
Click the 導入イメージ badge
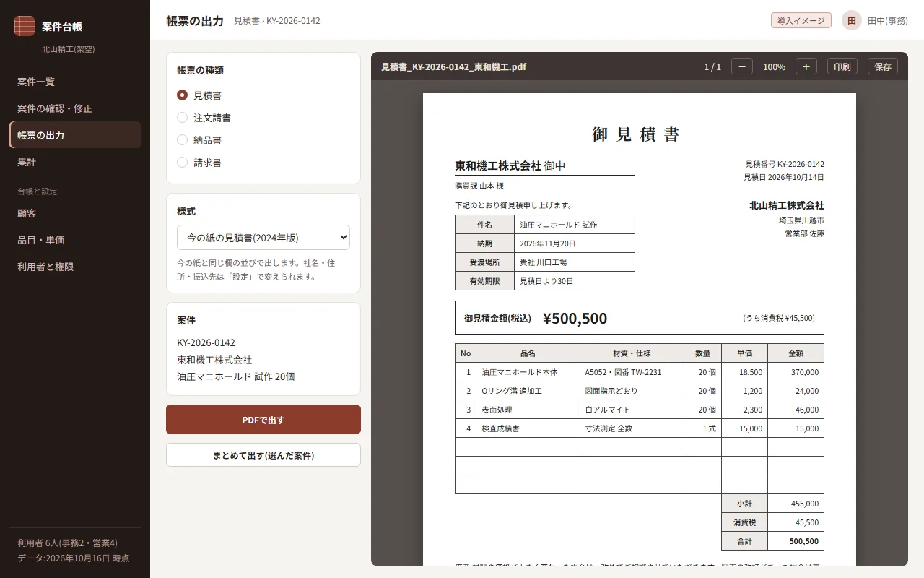(801, 20)
